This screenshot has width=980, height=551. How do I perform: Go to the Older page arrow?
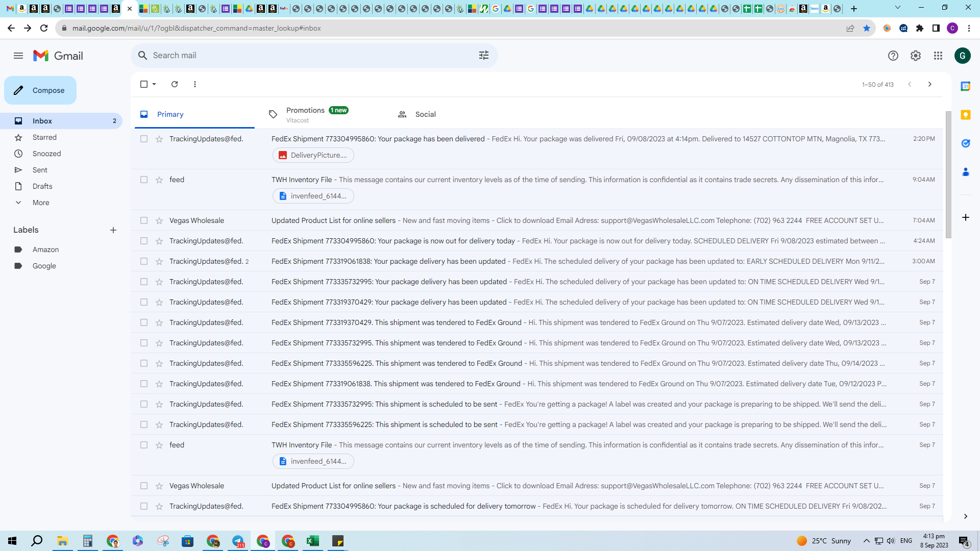pos(929,84)
